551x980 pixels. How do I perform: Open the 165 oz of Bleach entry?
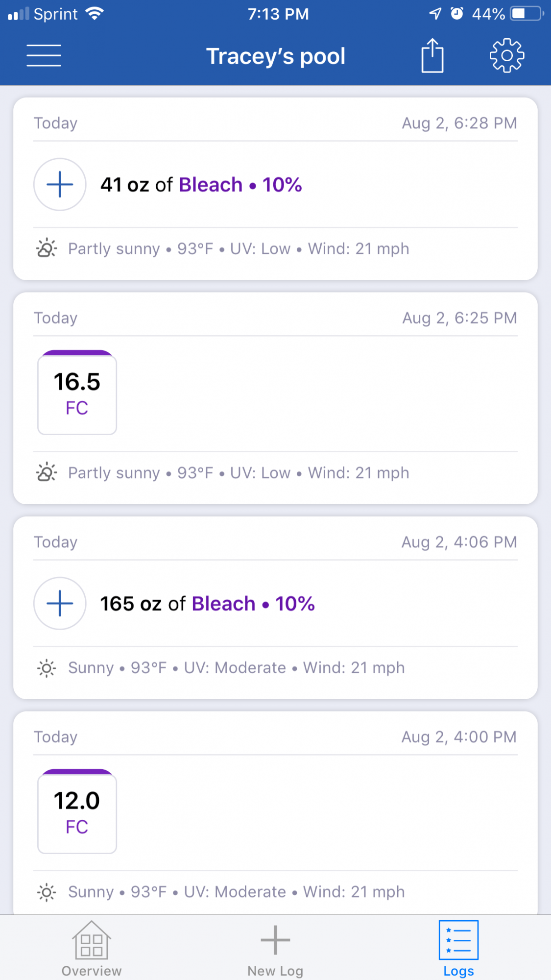pos(208,604)
